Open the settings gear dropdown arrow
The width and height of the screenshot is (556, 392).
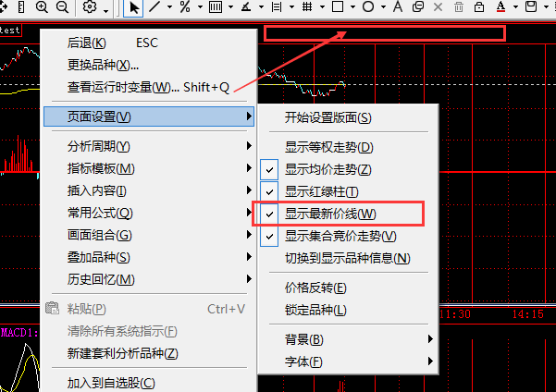coord(106,11)
